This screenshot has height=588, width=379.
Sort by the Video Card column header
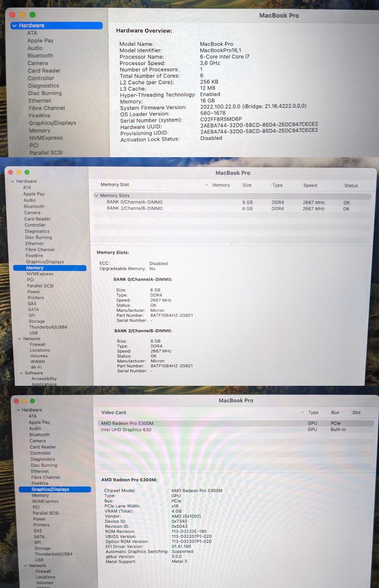[x=114, y=412]
